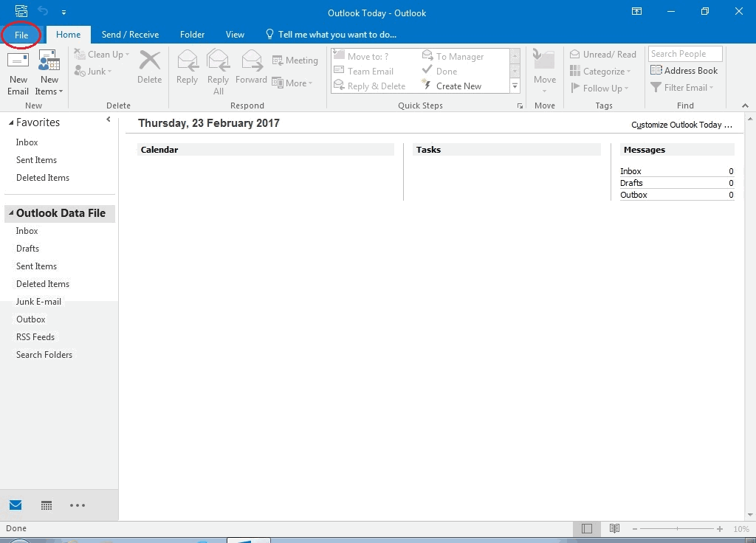Viewport: 756px width, 543px height.
Task: Open Outbox link under Messages
Action: [633, 195]
